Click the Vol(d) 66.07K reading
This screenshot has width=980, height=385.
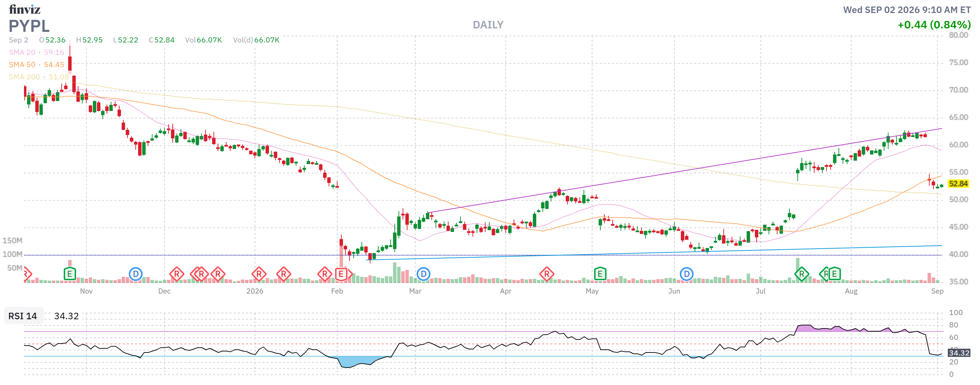[256, 40]
